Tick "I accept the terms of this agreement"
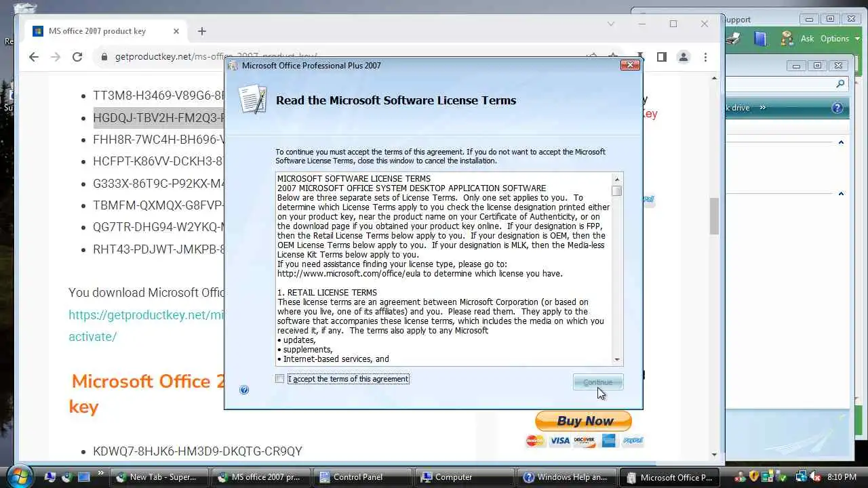Image resolution: width=868 pixels, height=488 pixels. [x=279, y=379]
